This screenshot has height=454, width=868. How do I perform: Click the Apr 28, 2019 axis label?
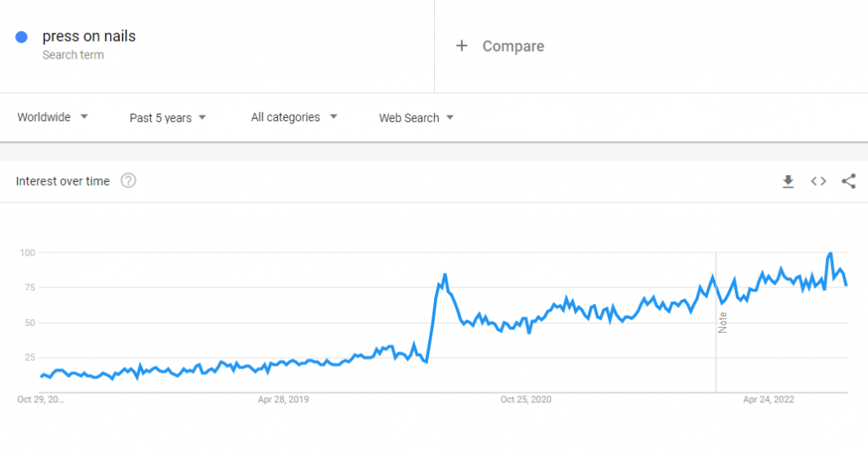pos(284,399)
